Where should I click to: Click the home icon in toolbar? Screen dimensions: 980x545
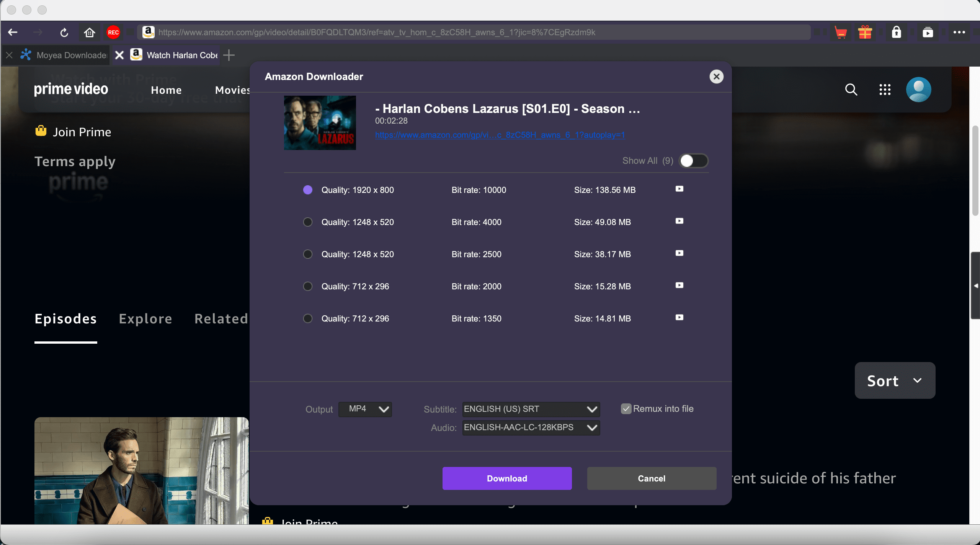pyautogui.click(x=89, y=33)
